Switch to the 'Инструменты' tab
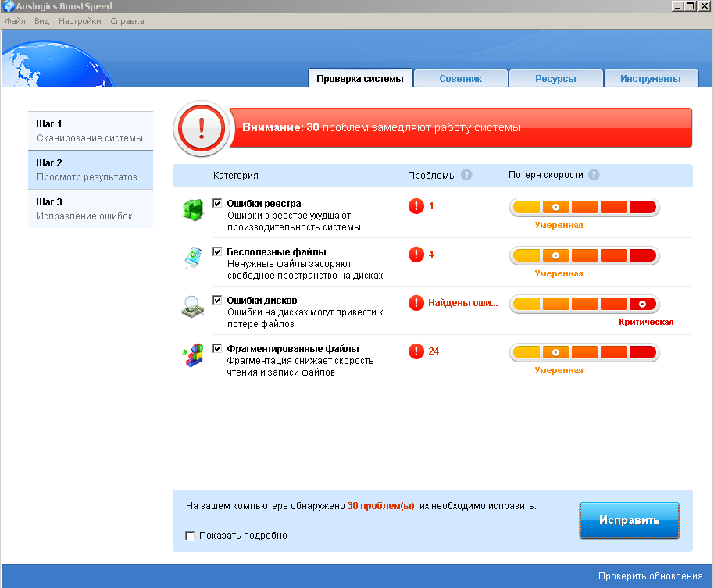This screenshot has width=714, height=588. click(x=651, y=78)
